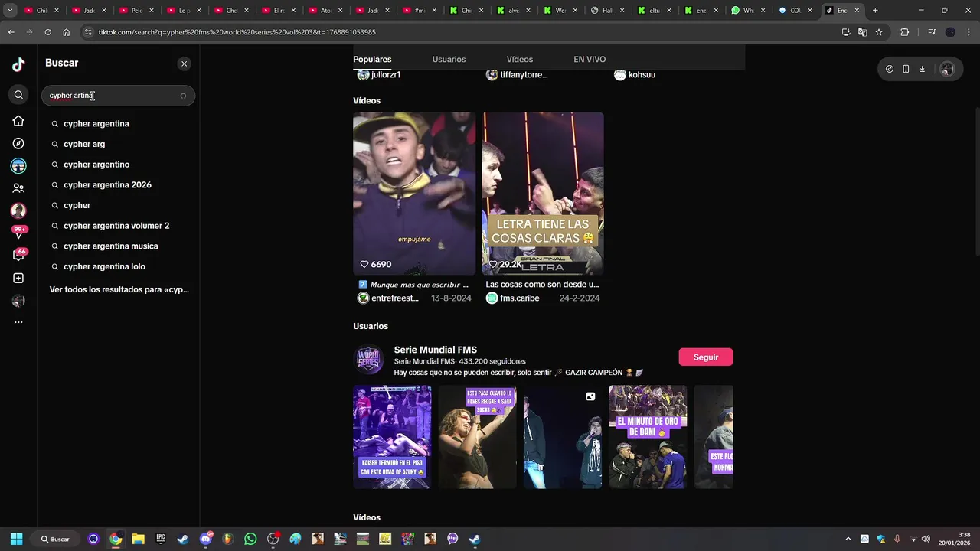Screen dimensions: 980x551
Task: Follow Serie Mundial FMS with Seguir button
Action: click(705, 357)
